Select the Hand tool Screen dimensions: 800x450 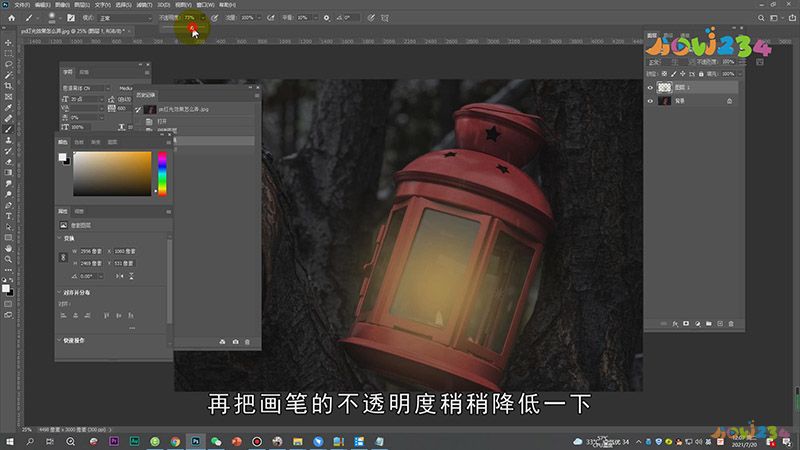(x=8, y=248)
